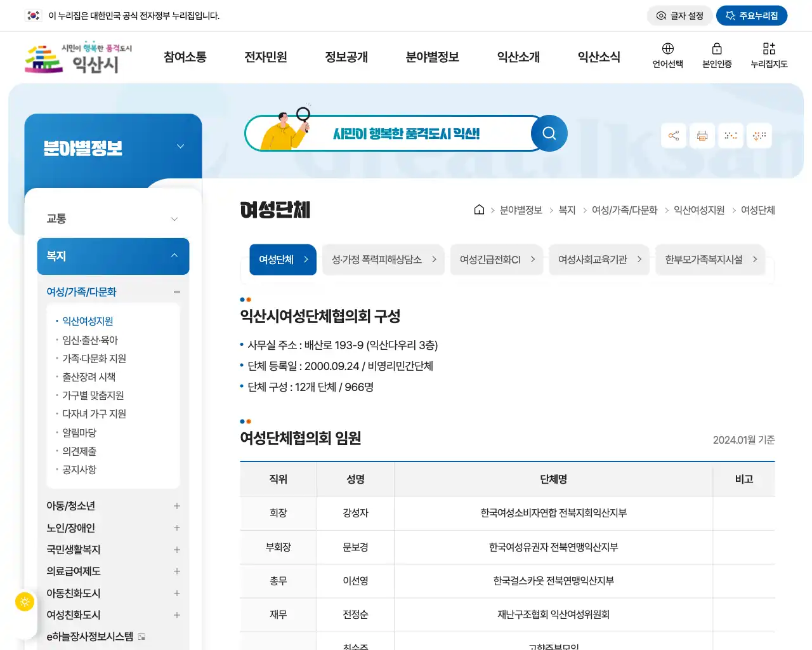The height and width of the screenshot is (650, 812).
Task: Expand the 노인/장애인 section
Action: click(x=176, y=527)
